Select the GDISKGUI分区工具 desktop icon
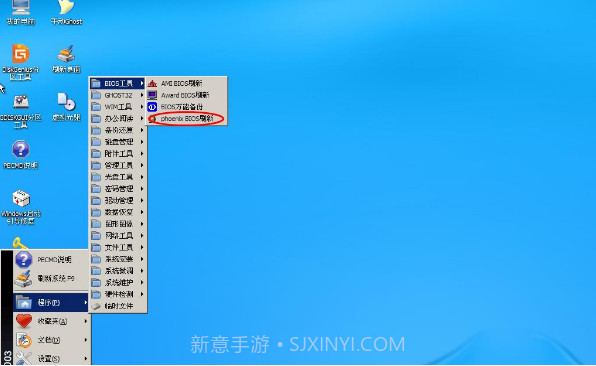The image size is (596, 366). point(21,111)
